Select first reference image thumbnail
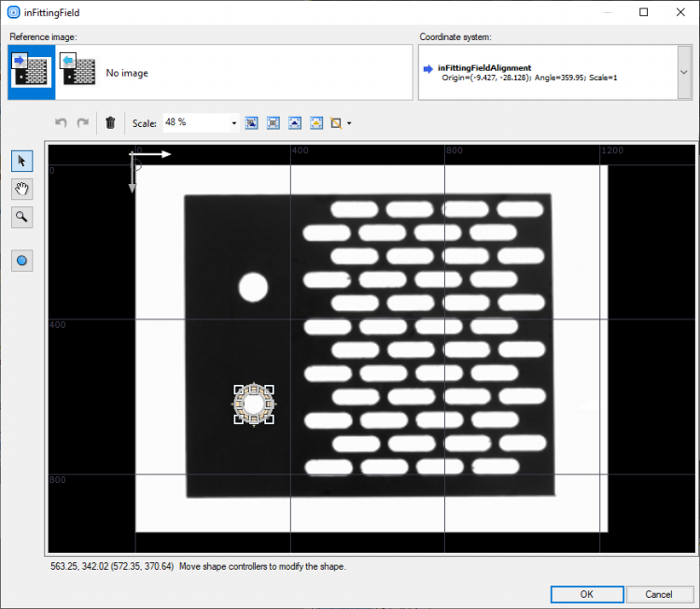The height and width of the screenshot is (609, 700). (x=32, y=72)
